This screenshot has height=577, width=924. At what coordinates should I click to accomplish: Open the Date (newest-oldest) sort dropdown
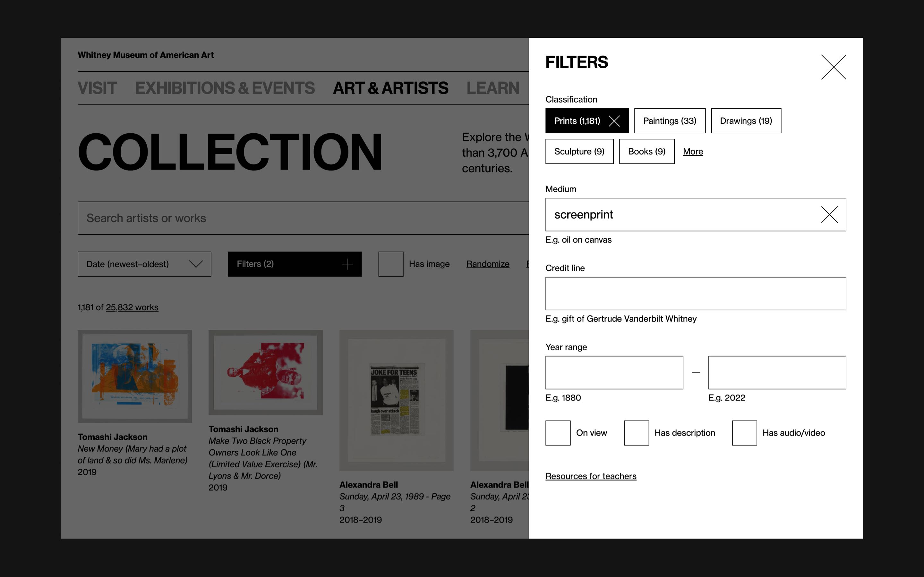click(x=144, y=264)
